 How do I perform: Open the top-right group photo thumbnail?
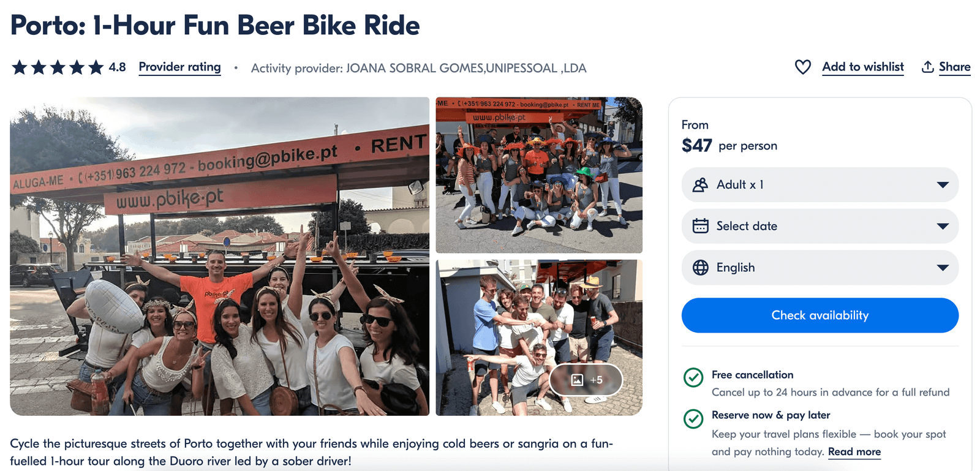click(x=538, y=175)
